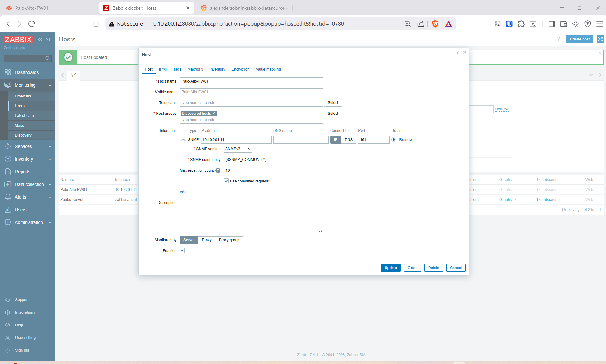Switch to the Tags tab

click(177, 69)
